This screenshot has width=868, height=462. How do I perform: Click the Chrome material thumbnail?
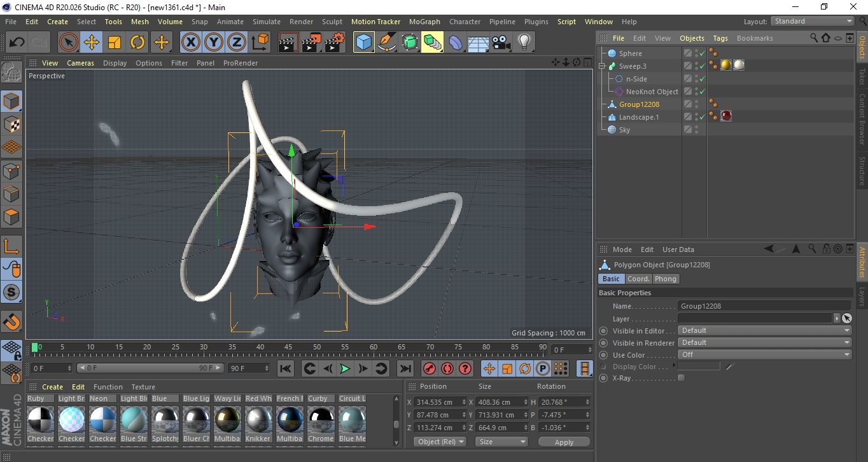click(x=321, y=420)
